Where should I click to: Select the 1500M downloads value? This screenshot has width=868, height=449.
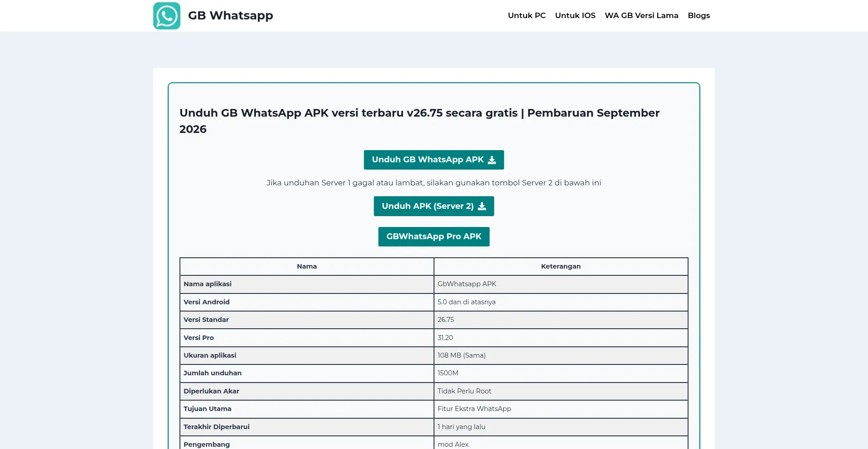[448, 373]
